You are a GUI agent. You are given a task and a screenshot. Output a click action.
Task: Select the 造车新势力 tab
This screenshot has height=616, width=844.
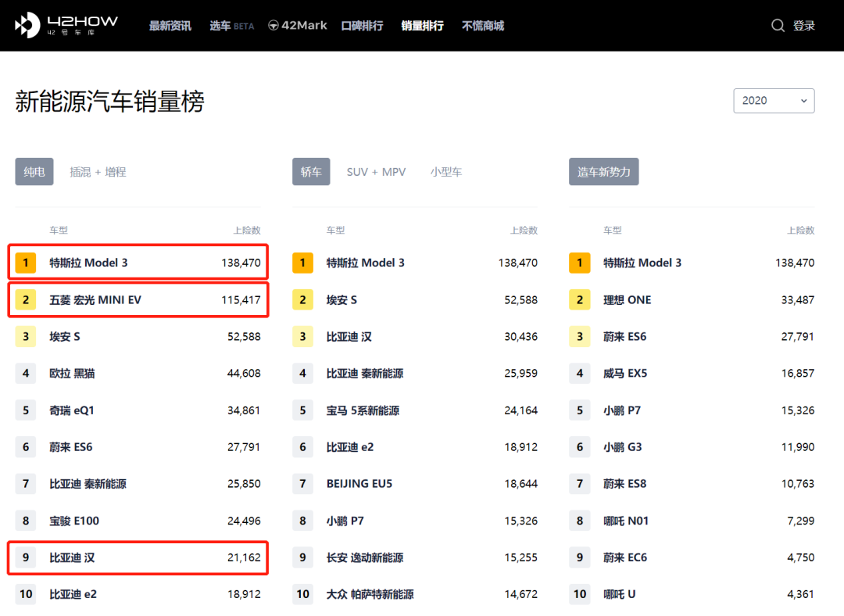click(x=604, y=172)
